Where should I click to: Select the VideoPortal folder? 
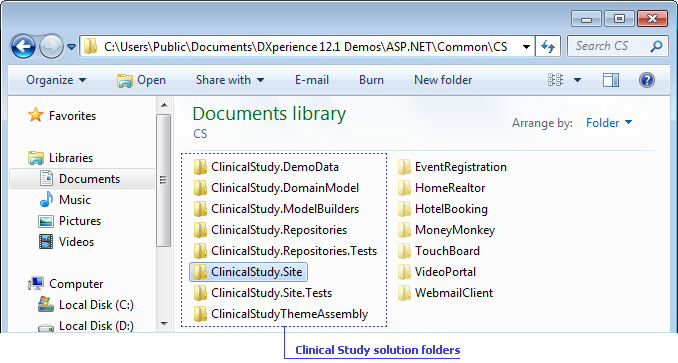point(437,272)
